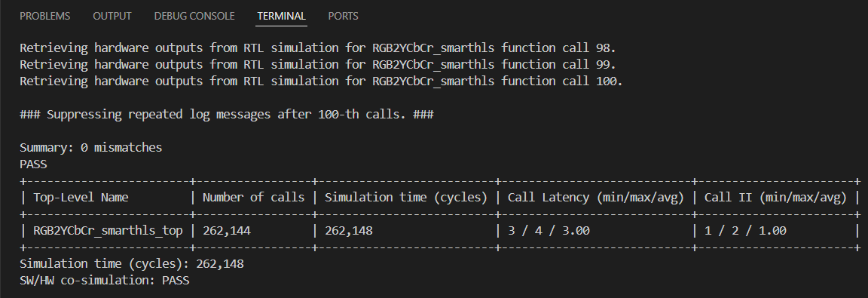
Task: Click the 'function call 100.' log line
Action: (321, 81)
